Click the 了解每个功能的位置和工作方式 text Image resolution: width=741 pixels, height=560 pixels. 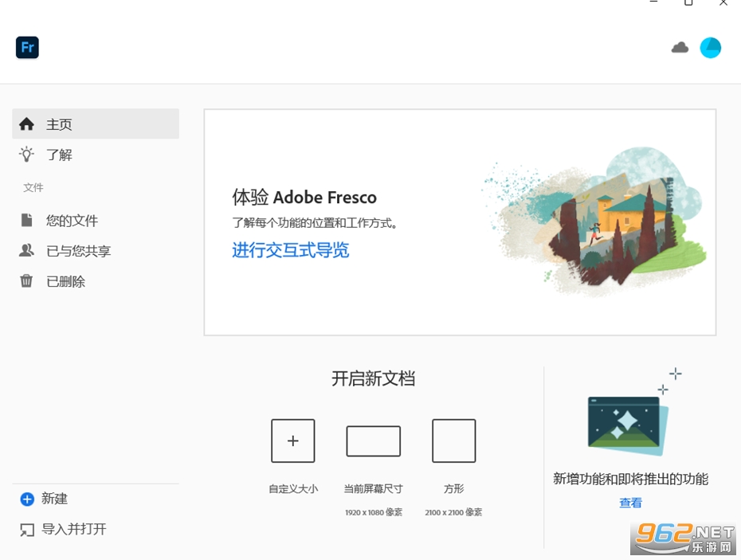coord(314,222)
